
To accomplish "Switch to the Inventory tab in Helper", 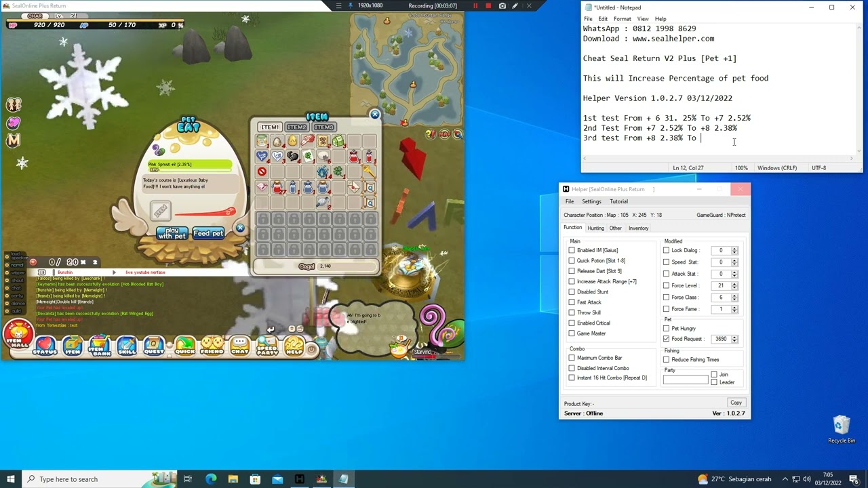I will 638,228.
